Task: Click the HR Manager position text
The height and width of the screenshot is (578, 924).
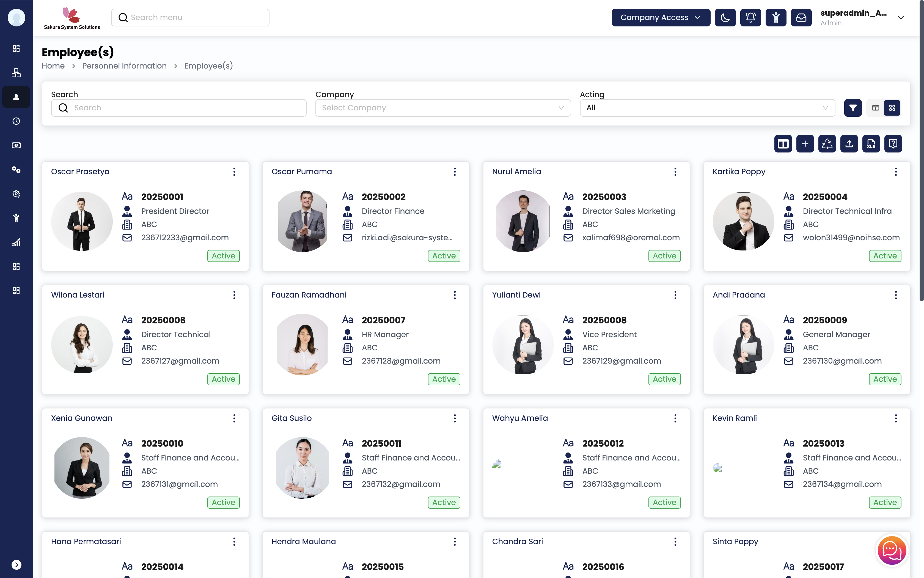Action: click(x=385, y=334)
